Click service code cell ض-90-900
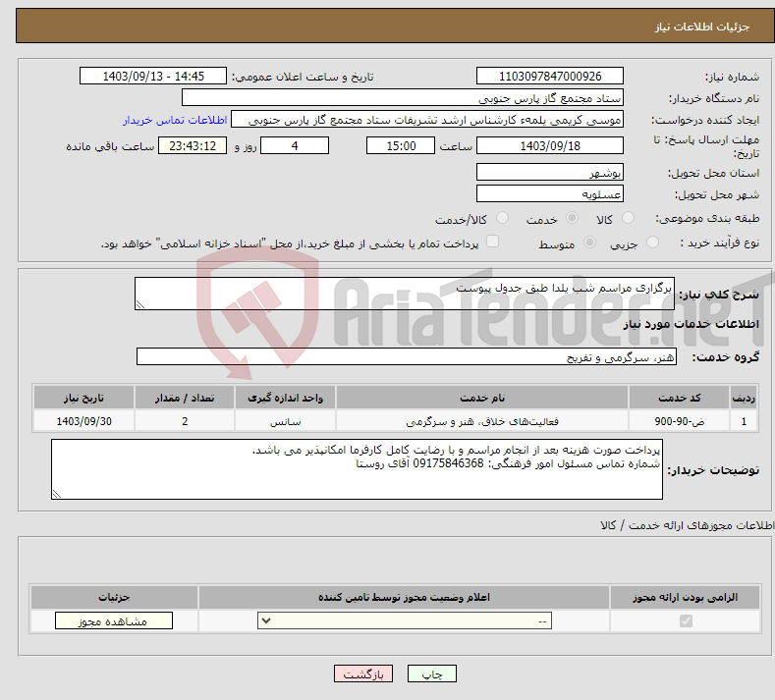 [680, 421]
